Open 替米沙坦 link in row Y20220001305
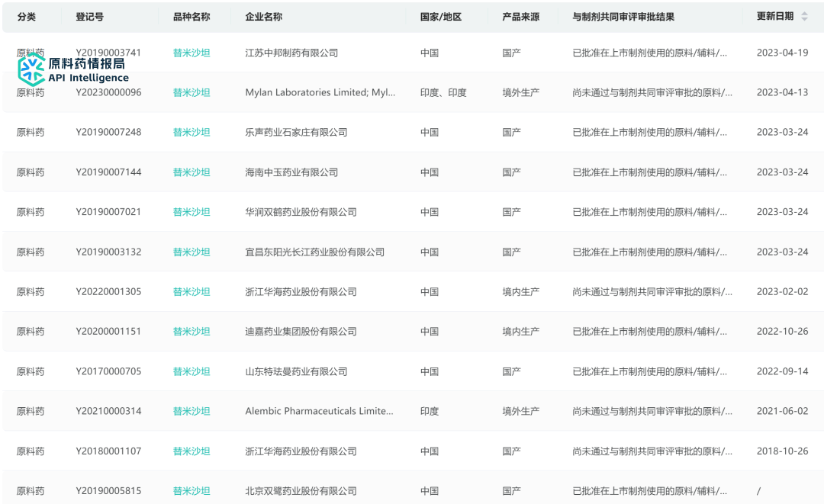The height and width of the screenshot is (504, 824). (x=192, y=292)
